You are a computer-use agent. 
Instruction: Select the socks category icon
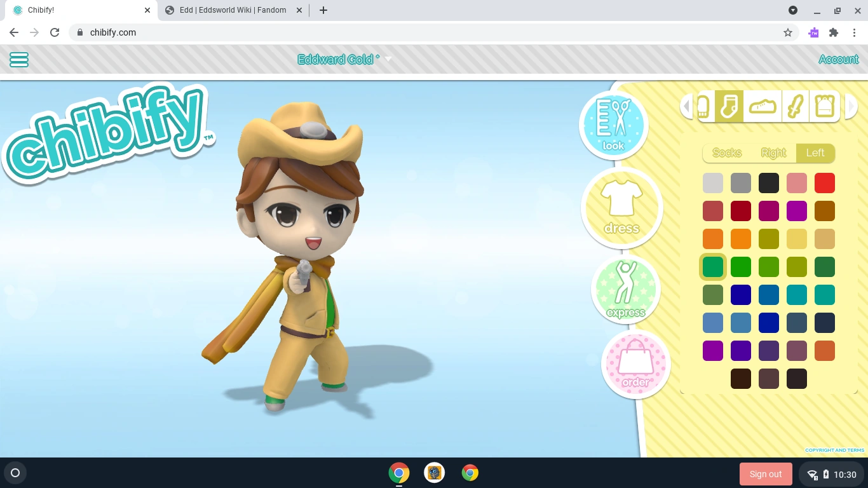coord(728,106)
